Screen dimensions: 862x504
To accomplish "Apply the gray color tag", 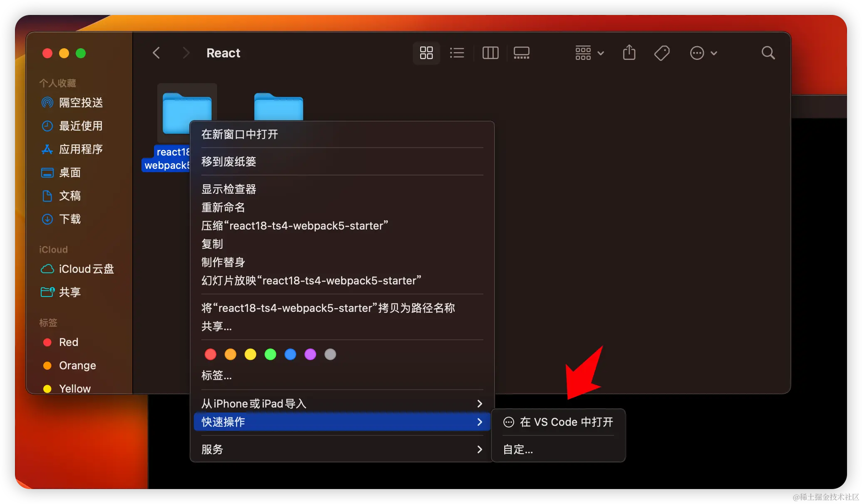I will [x=330, y=354].
